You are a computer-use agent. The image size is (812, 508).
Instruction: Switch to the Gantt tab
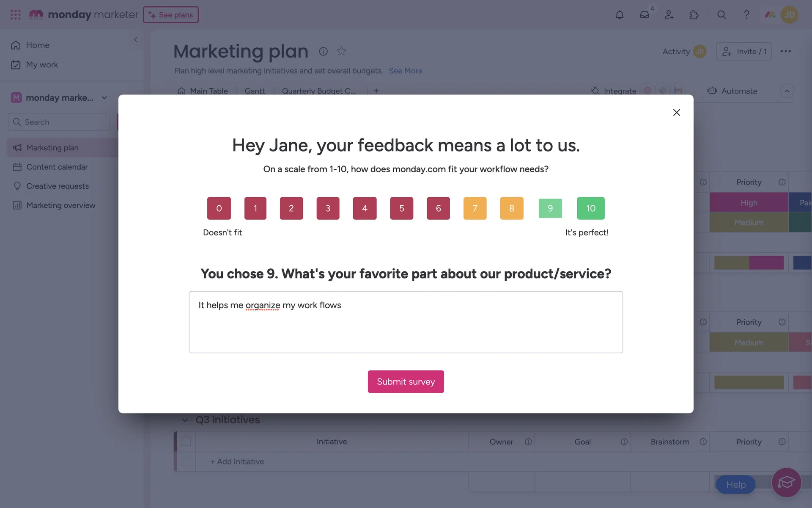click(255, 91)
